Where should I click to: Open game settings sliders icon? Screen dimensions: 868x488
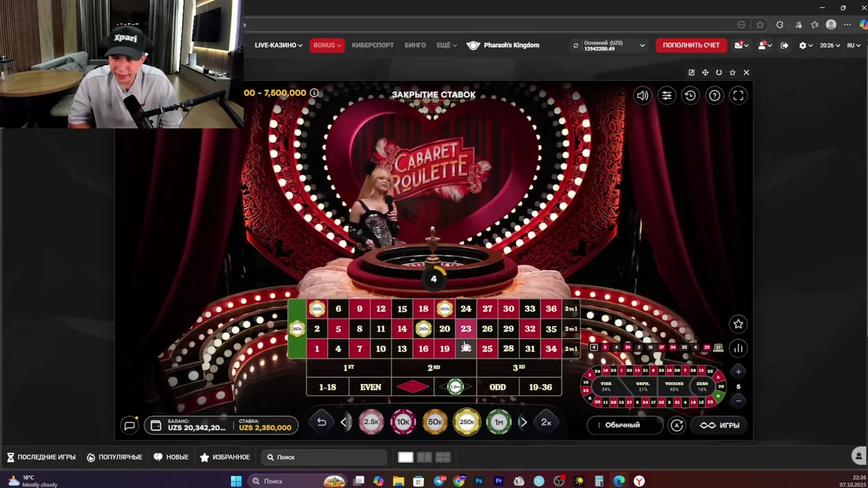[x=667, y=96]
